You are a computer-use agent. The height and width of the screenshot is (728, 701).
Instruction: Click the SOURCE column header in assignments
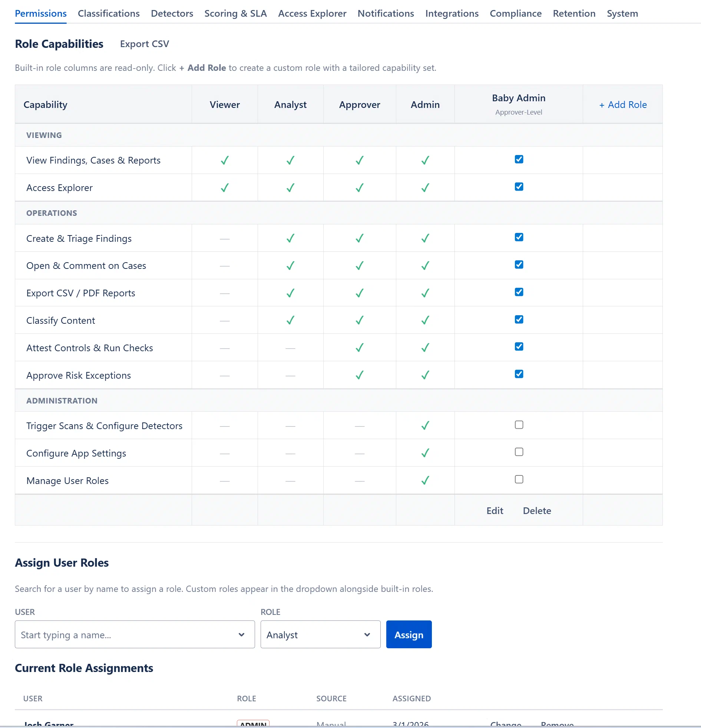pyautogui.click(x=331, y=699)
